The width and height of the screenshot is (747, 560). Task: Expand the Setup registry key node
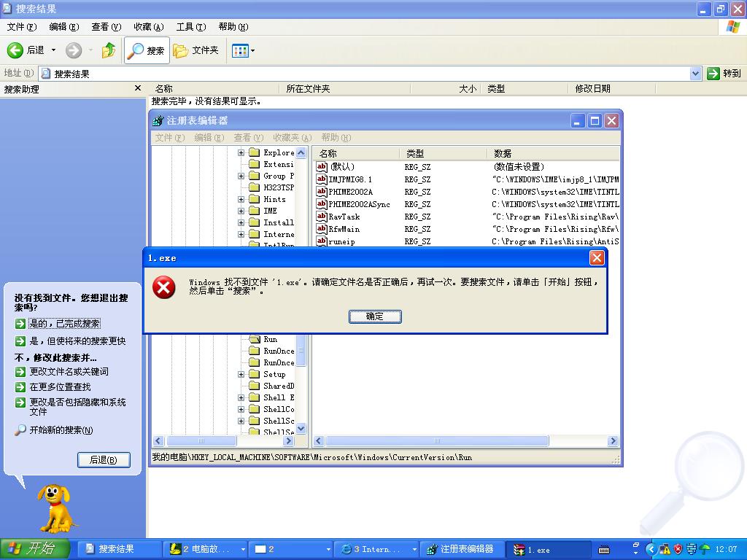[x=241, y=374]
